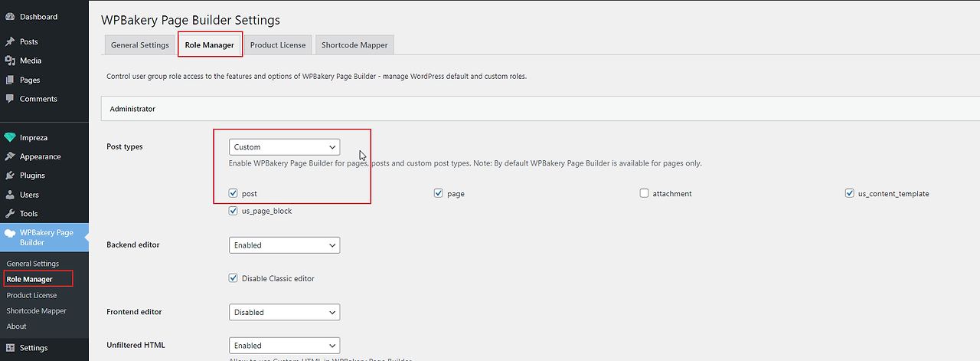The width and height of the screenshot is (980, 361).
Task: Enable the attachment checkbox
Action: [x=644, y=193]
